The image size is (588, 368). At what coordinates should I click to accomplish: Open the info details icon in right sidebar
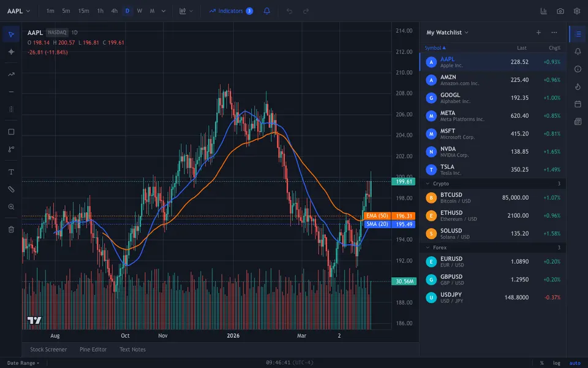[578, 69]
